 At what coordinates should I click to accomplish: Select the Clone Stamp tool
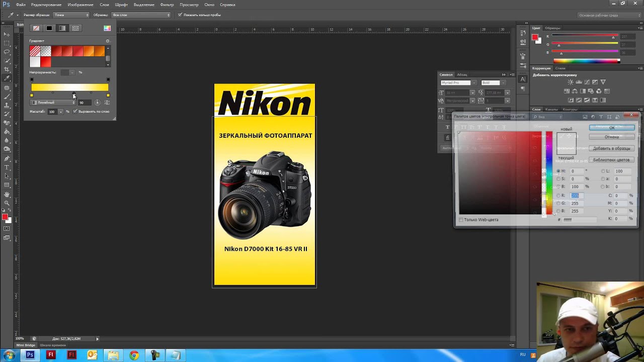[7, 105]
